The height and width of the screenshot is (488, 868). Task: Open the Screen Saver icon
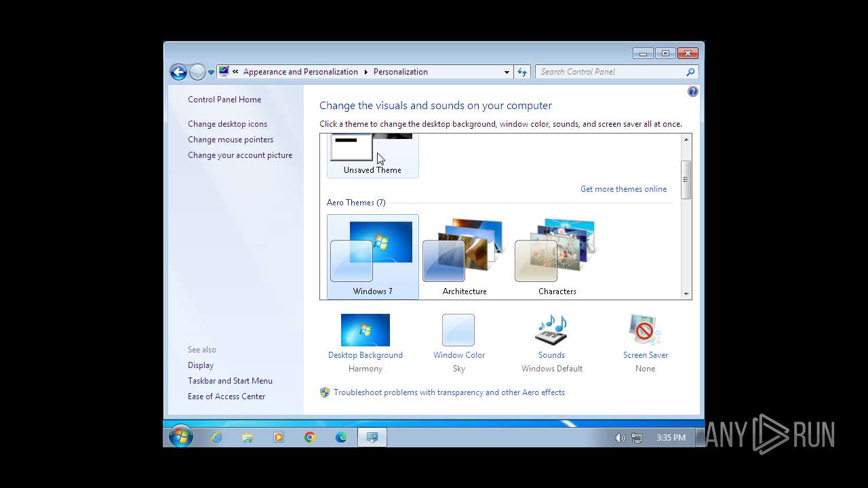pos(645,330)
